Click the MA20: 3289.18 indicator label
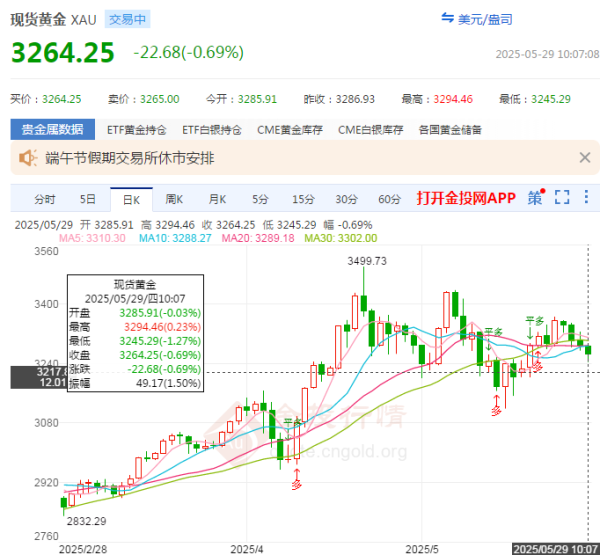This screenshot has height=555, width=600. pos(258,238)
